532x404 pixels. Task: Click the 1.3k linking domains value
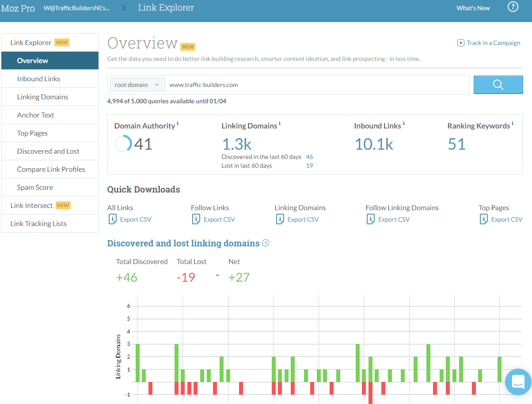(236, 144)
